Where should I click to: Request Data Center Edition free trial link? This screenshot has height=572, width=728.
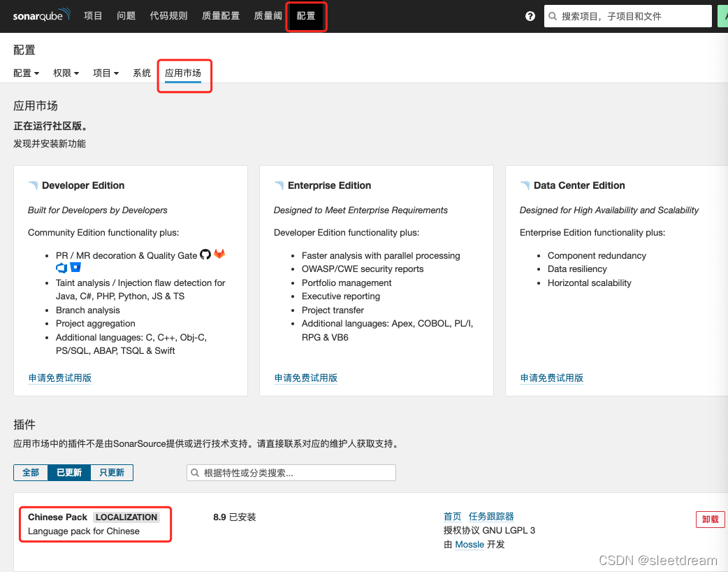pyautogui.click(x=551, y=378)
